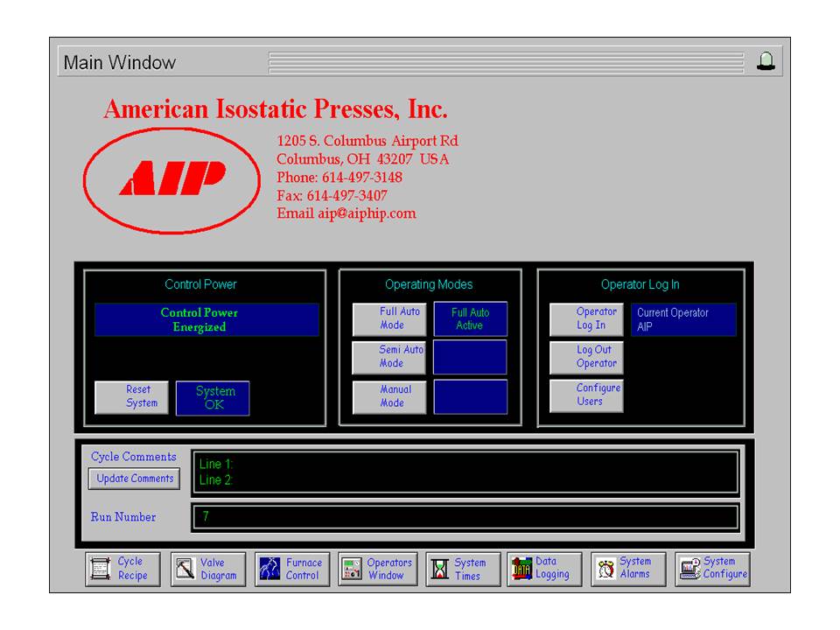
Task: Open Configure Users
Action: (x=586, y=395)
